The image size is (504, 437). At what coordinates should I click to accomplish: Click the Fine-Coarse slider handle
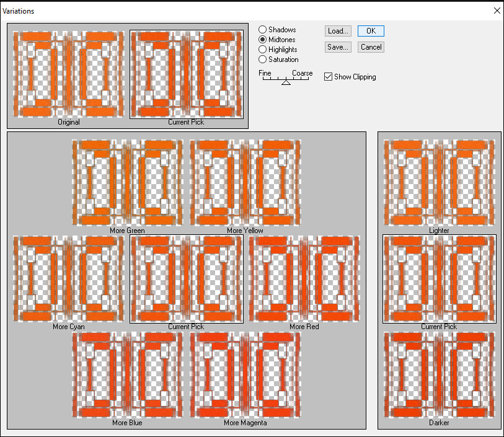(x=286, y=81)
